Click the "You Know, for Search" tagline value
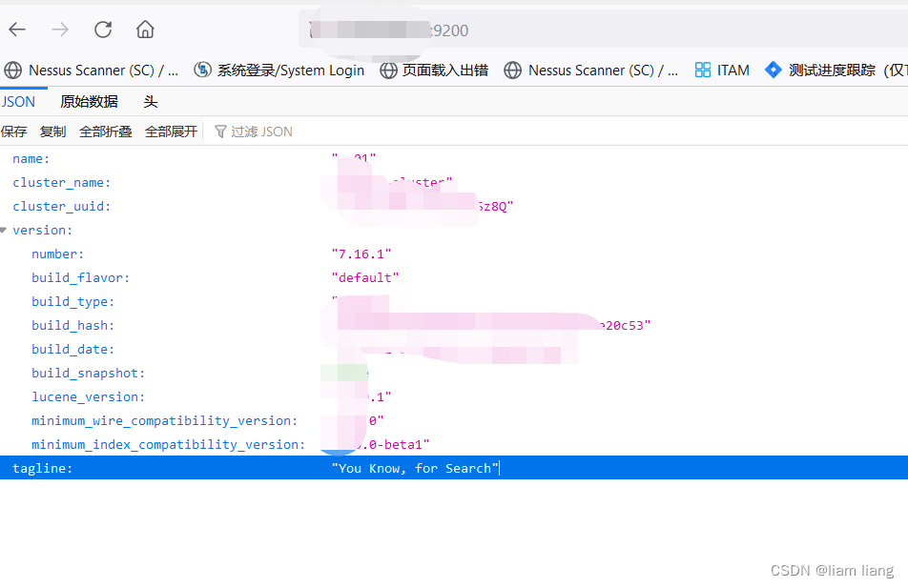 (415, 468)
